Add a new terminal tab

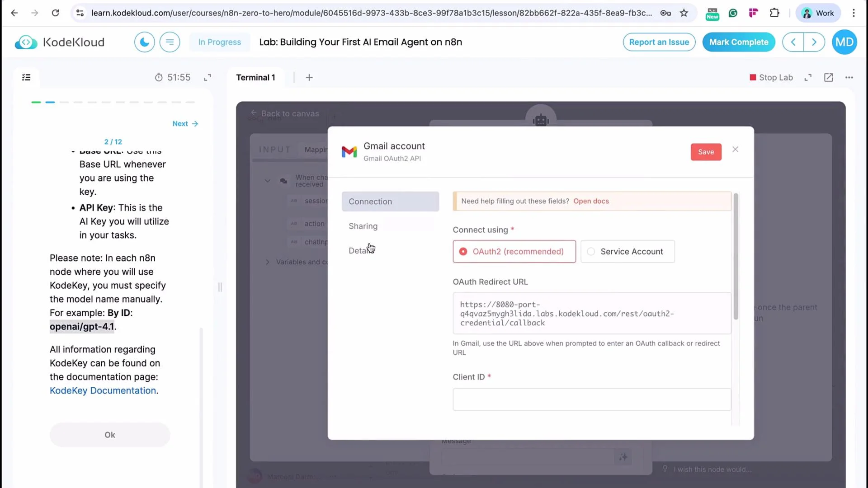point(309,77)
